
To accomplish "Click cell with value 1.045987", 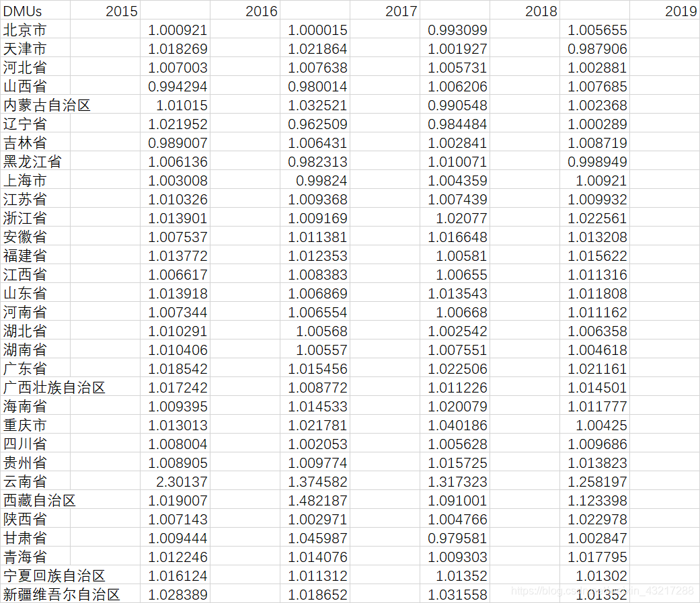I will click(x=315, y=537).
